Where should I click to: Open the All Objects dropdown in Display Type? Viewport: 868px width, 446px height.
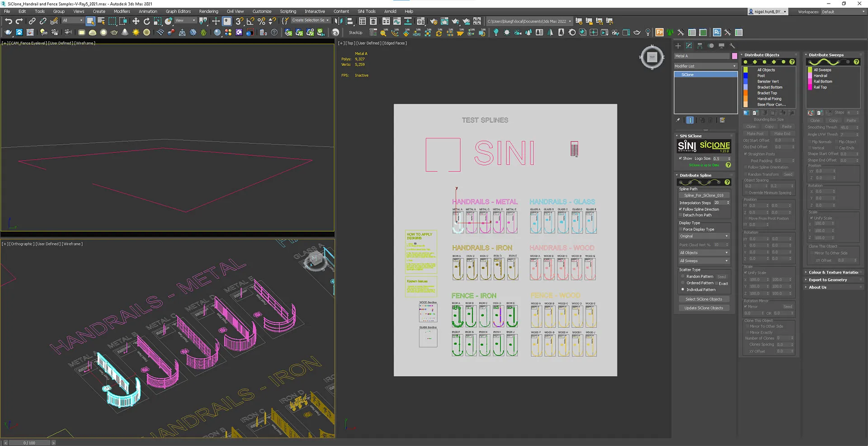point(704,252)
